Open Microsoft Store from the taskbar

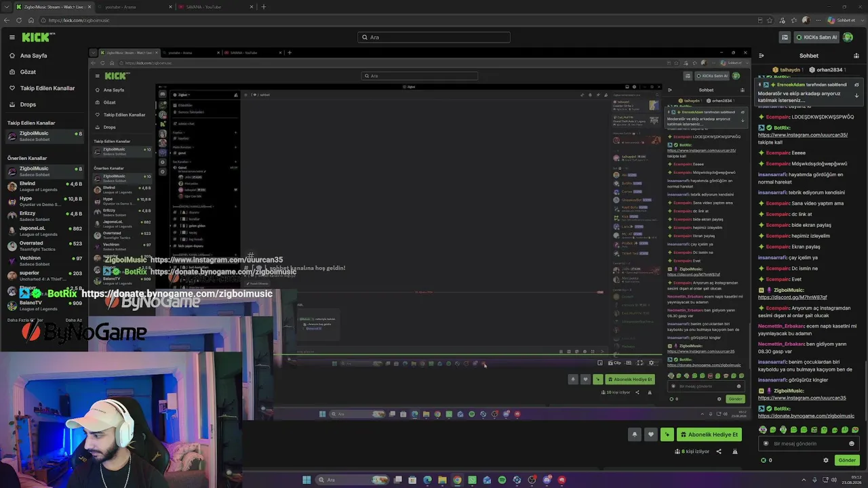(x=413, y=480)
